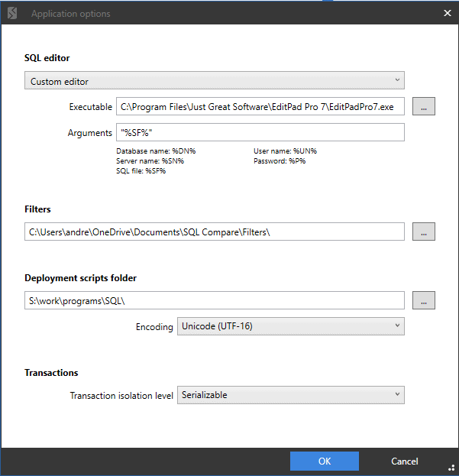Click the Filters section heading

37,209
